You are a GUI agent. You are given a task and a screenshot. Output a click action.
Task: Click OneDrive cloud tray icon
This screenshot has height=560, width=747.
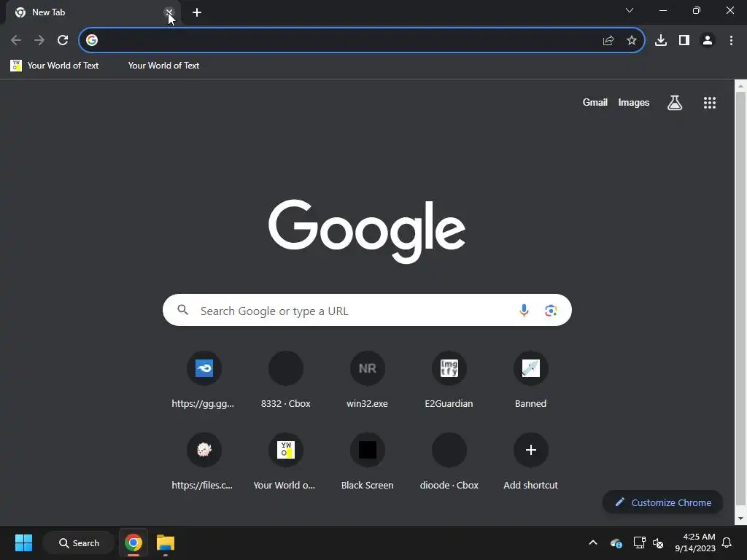click(x=616, y=542)
